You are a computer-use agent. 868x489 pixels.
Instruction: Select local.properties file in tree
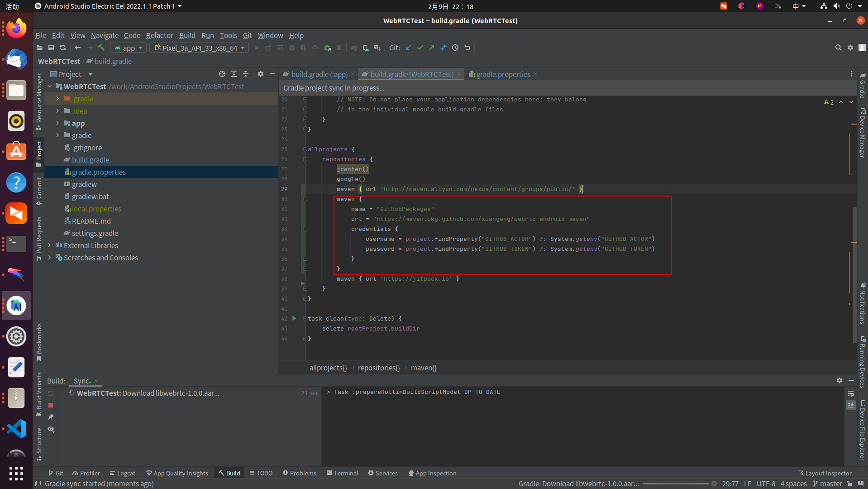point(96,209)
